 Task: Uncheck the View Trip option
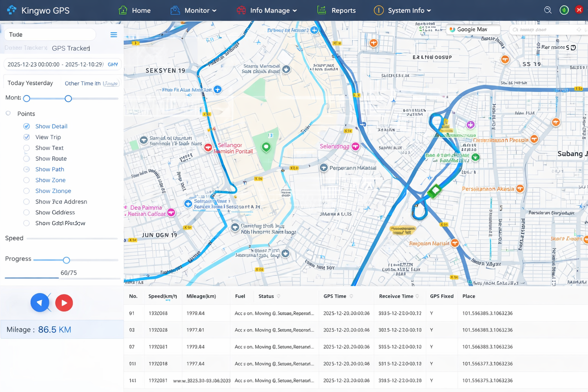(27, 137)
